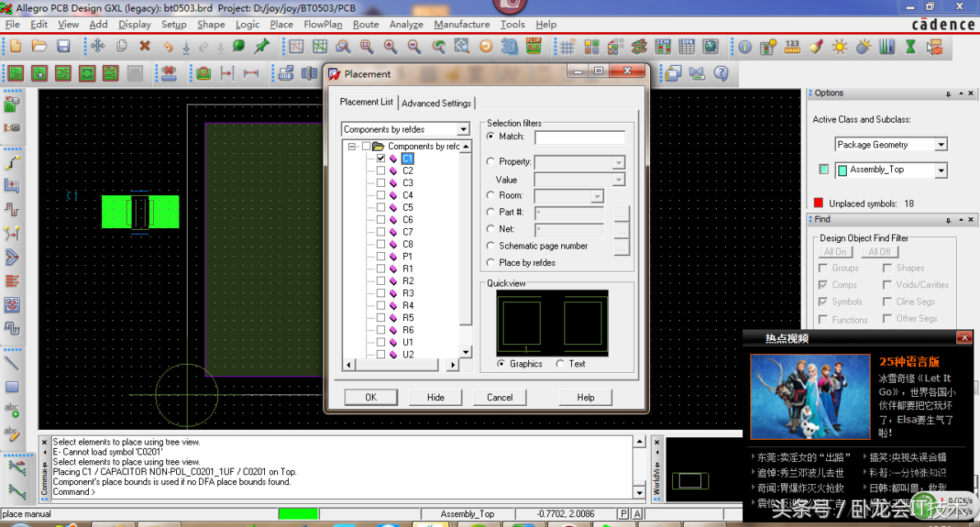This screenshot has height=527, width=980.
Task: Click the green status indicator in status bar
Action: point(298,514)
